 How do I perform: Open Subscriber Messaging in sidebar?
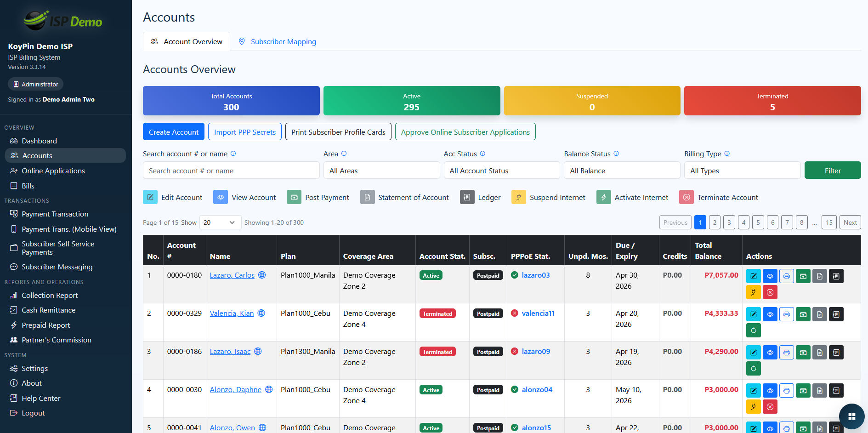(65, 267)
